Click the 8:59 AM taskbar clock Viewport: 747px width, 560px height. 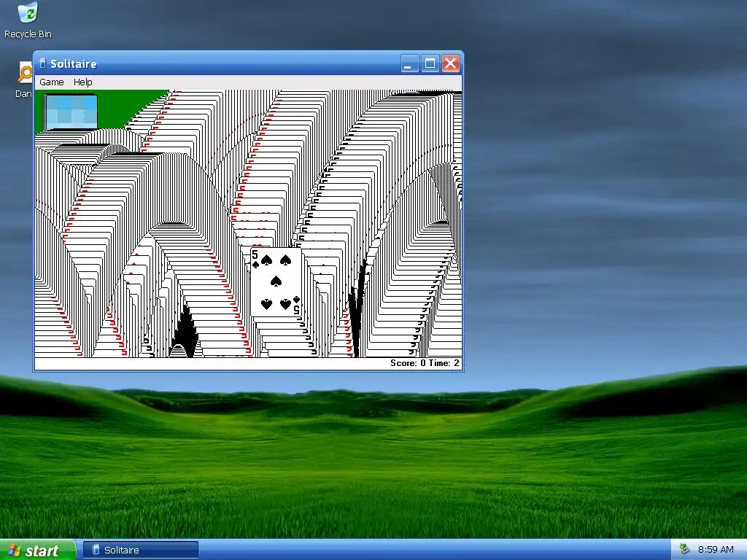coord(716,550)
